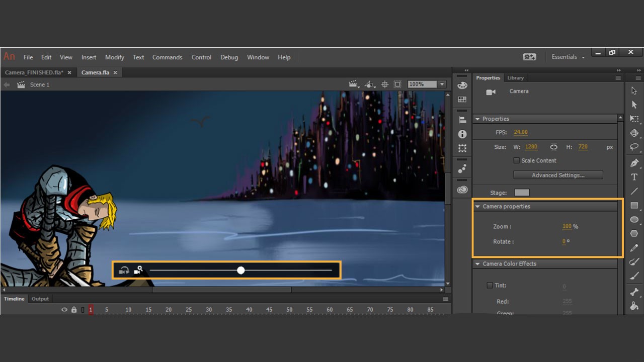
Task: Select the Rectangle tool
Action: click(x=634, y=205)
